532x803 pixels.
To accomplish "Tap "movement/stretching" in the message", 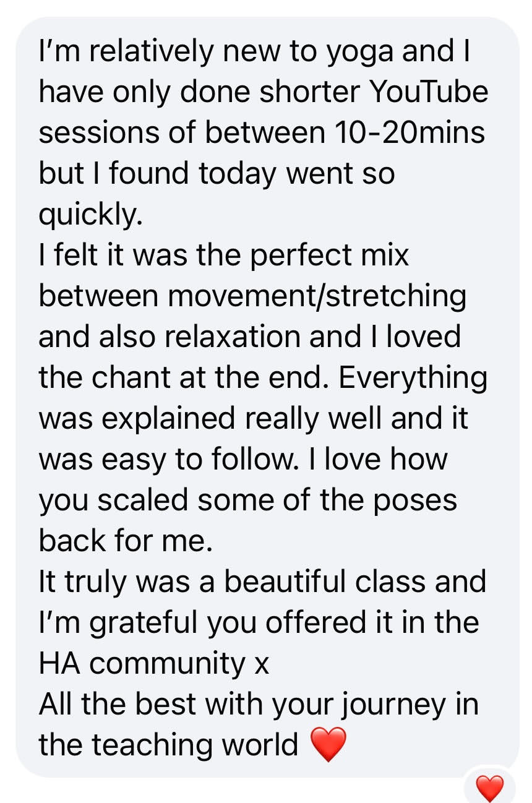I will coord(317,296).
